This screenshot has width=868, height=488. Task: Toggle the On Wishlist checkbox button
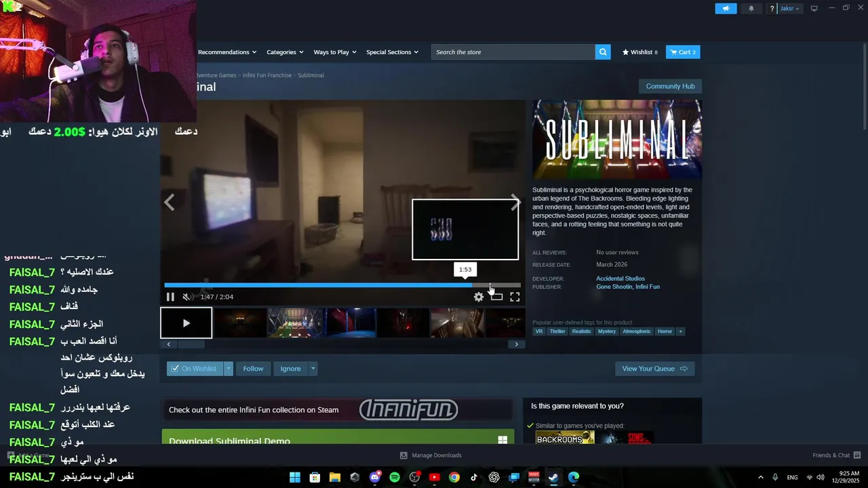click(x=195, y=369)
